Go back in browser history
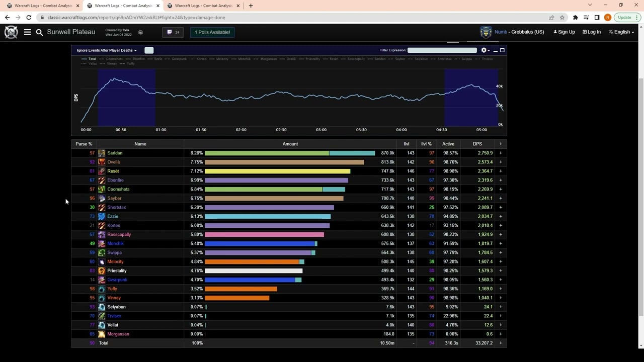This screenshot has width=644, height=362. pyautogui.click(x=7, y=18)
